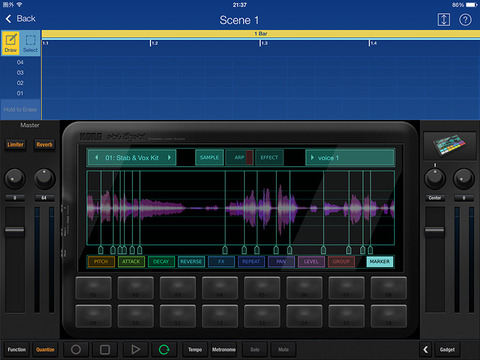The width and height of the screenshot is (480, 360).
Task: Select the REPEAT parameter tab
Action: coord(251,262)
